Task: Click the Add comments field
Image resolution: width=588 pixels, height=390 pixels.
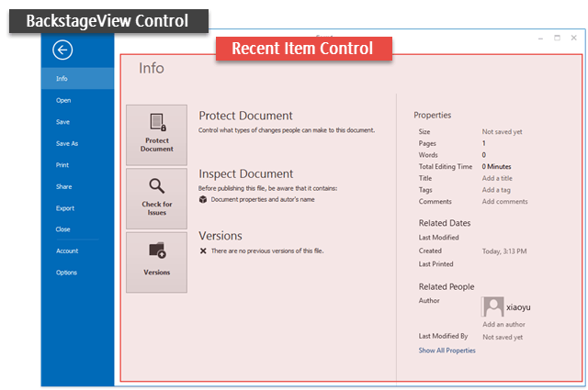Action: pyautogui.click(x=504, y=202)
